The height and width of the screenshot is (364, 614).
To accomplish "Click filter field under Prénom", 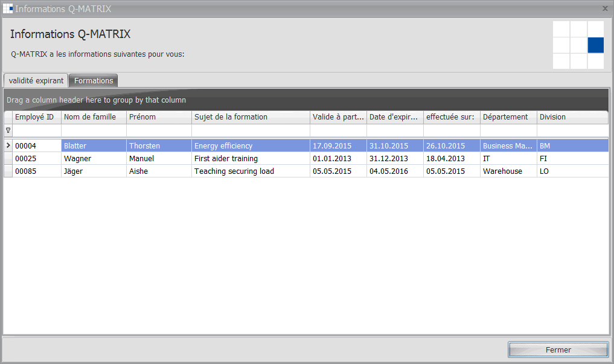I will [159, 130].
